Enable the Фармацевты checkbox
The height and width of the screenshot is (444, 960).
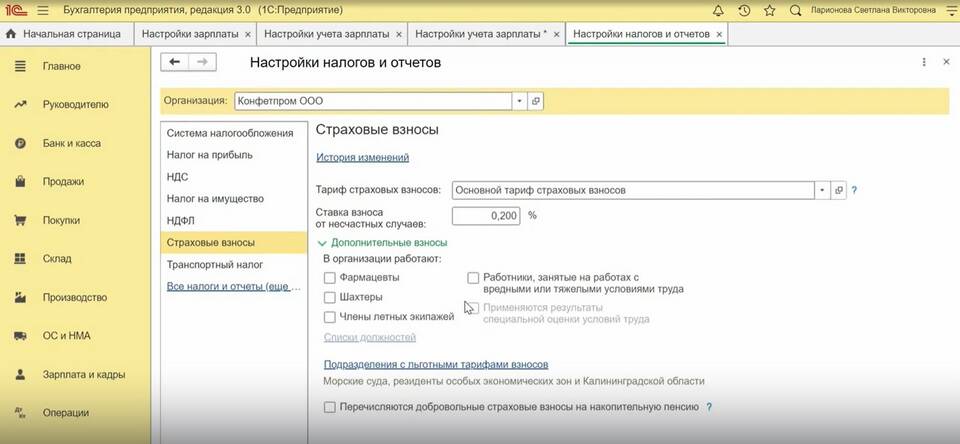coord(330,278)
